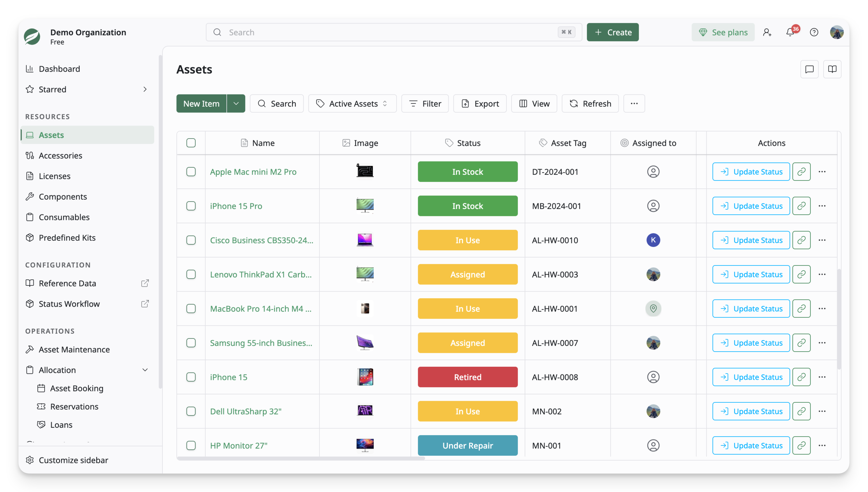868x492 pixels.
Task: Open more actions for HP Monitor row
Action: point(822,446)
